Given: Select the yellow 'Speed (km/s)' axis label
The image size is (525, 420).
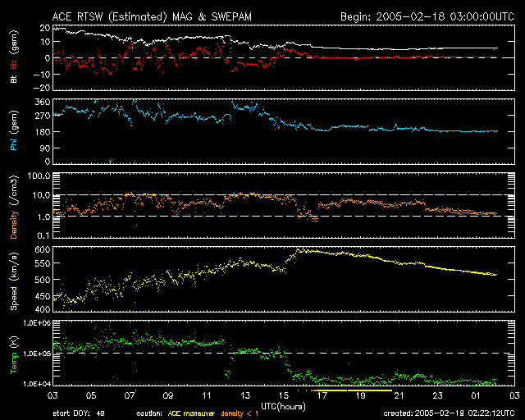Looking at the screenshot, I should (x=14, y=281).
